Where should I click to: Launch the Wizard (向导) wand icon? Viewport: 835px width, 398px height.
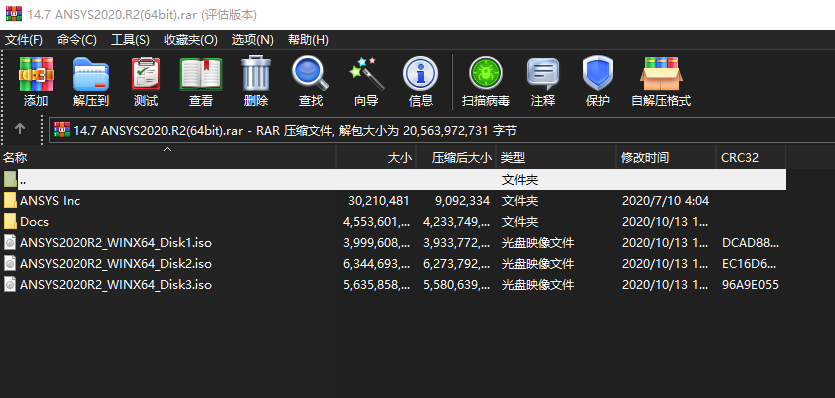coord(366,74)
